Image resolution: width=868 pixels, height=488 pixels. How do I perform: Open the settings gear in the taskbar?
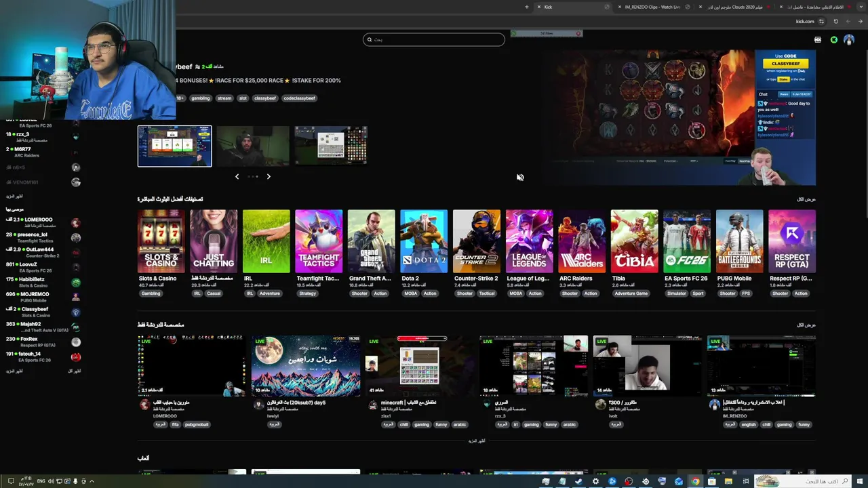point(595,481)
